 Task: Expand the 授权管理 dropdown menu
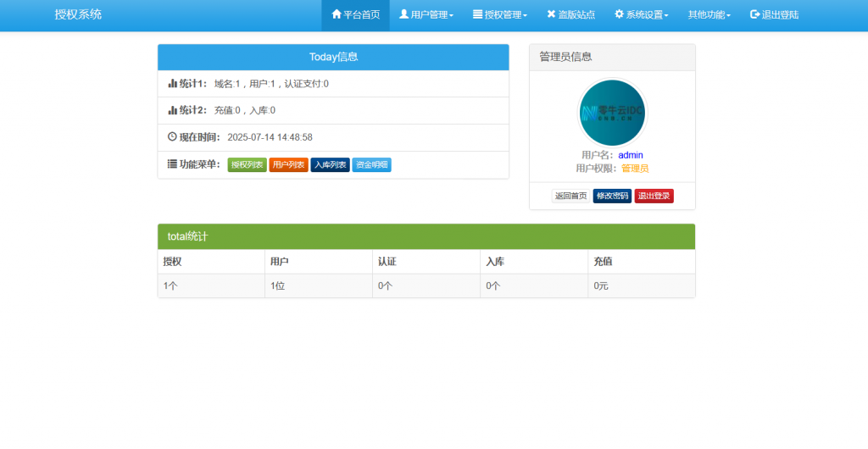(x=500, y=15)
